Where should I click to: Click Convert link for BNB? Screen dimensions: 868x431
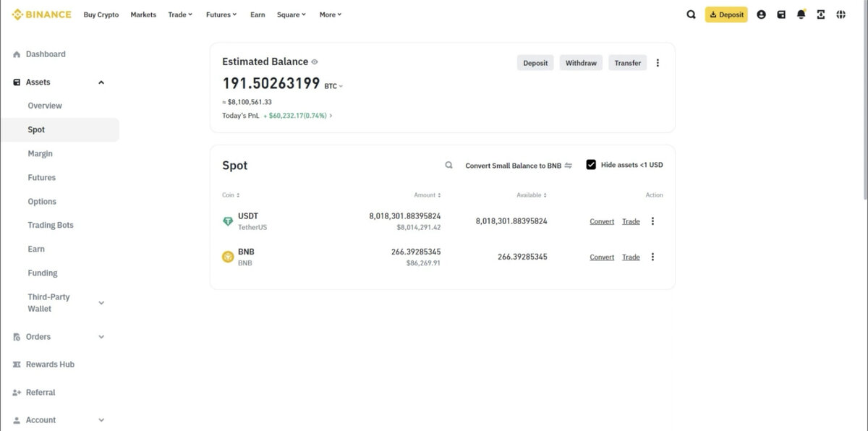click(602, 257)
